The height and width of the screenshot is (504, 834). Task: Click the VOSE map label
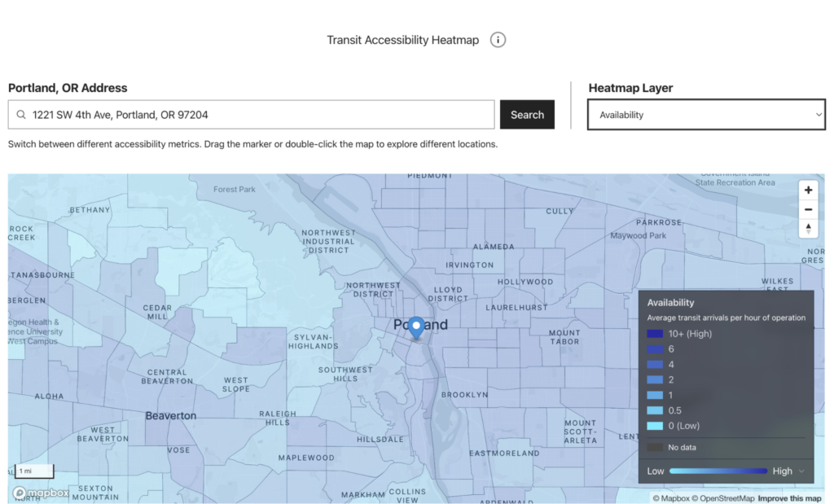tap(178, 450)
